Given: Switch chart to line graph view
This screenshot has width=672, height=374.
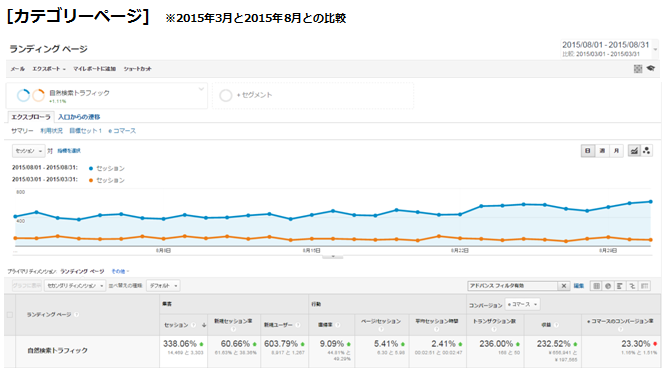Looking at the screenshot, I should tap(634, 151).
